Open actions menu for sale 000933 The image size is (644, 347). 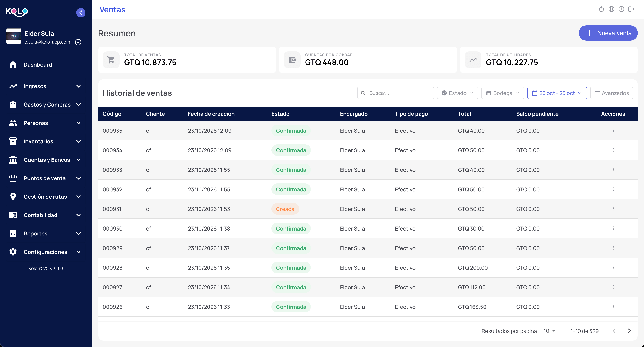(613, 169)
